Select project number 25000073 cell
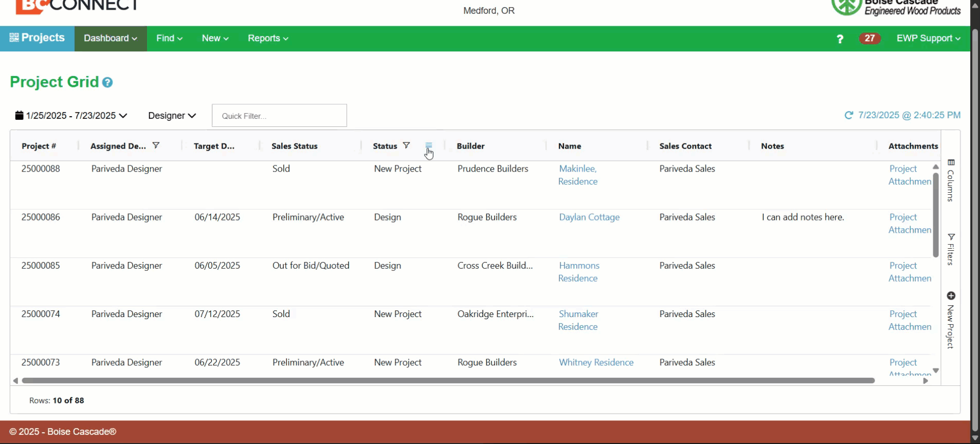This screenshot has width=980, height=444. tap(41, 362)
